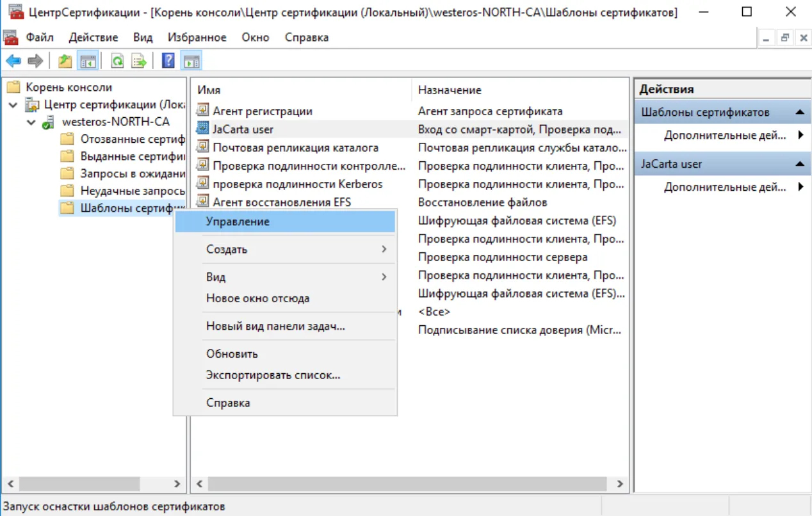The image size is (812, 516).
Task: Click the Агент регистрации template icon
Action: click(202, 111)
